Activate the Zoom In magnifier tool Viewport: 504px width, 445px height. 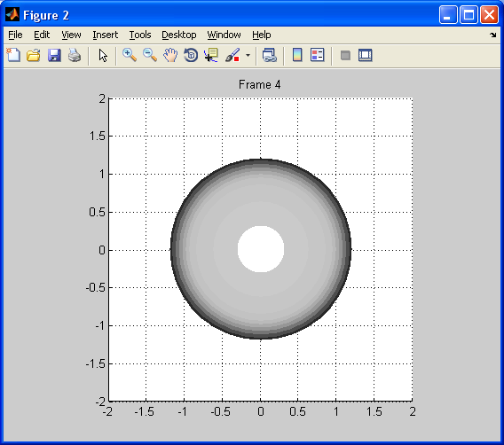130,55
